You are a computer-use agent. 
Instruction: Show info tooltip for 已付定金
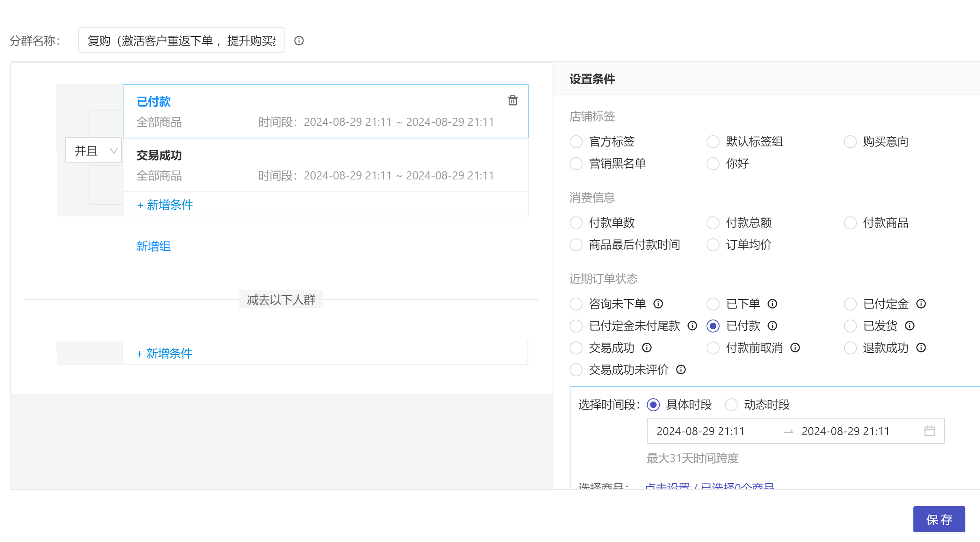(921, 304)
